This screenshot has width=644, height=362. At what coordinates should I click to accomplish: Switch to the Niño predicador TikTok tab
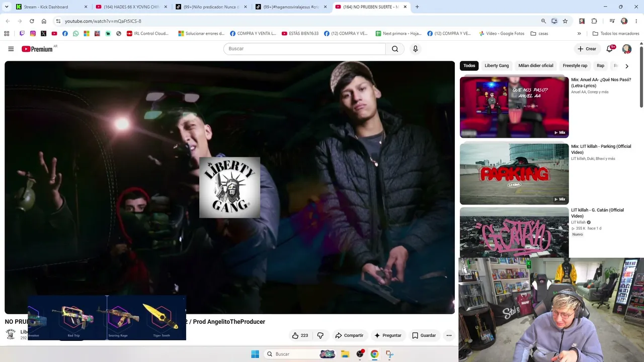[210, 7]
